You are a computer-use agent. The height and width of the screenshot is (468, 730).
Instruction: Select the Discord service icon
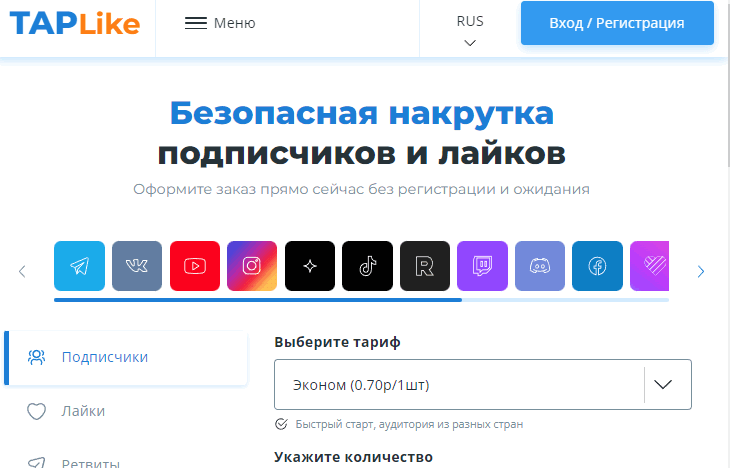(x=540, y=266)
